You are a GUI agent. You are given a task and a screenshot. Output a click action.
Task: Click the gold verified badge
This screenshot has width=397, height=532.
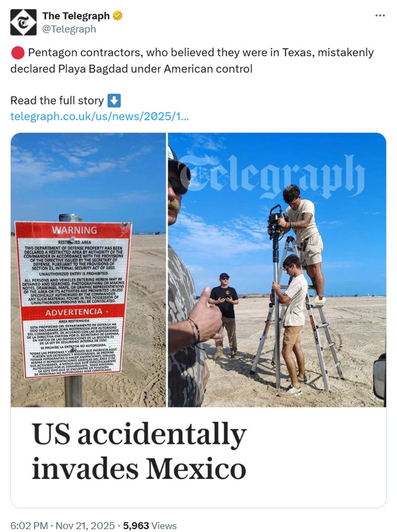click(x=118, y=16)
